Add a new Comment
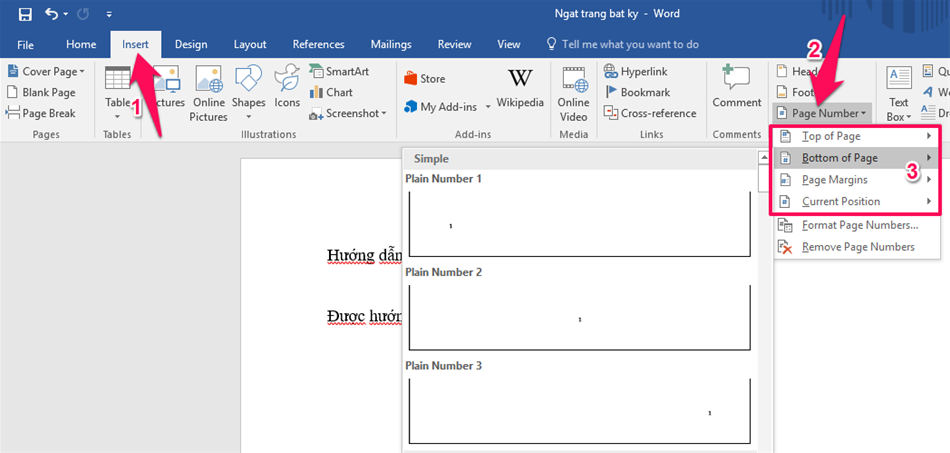The image size is (950, 453). 736,88
